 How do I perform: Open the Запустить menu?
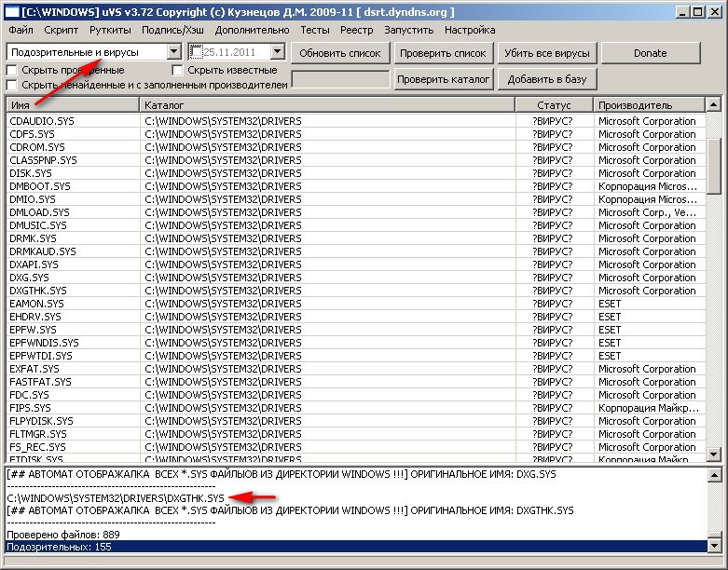pyautogui.click(x=409, y=30)
